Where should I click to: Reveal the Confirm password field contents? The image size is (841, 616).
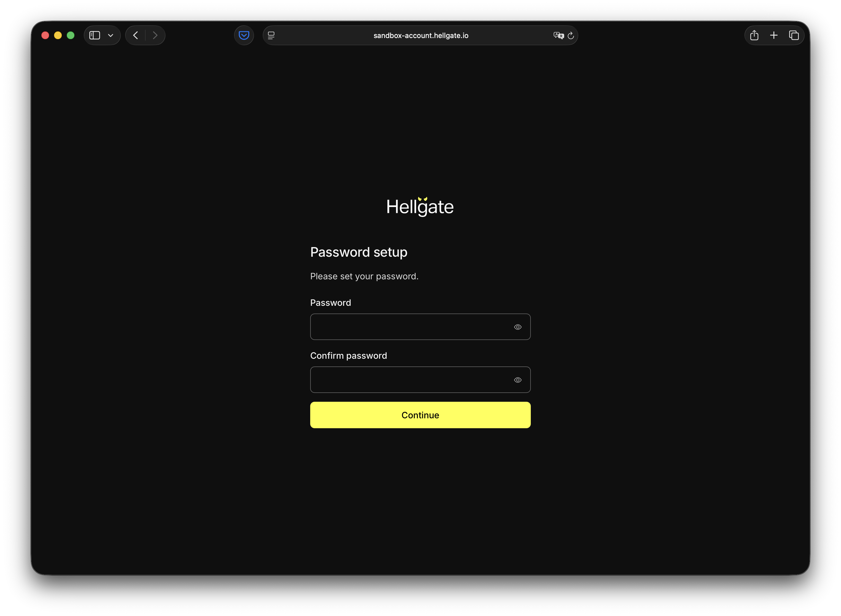pos(518,380)
